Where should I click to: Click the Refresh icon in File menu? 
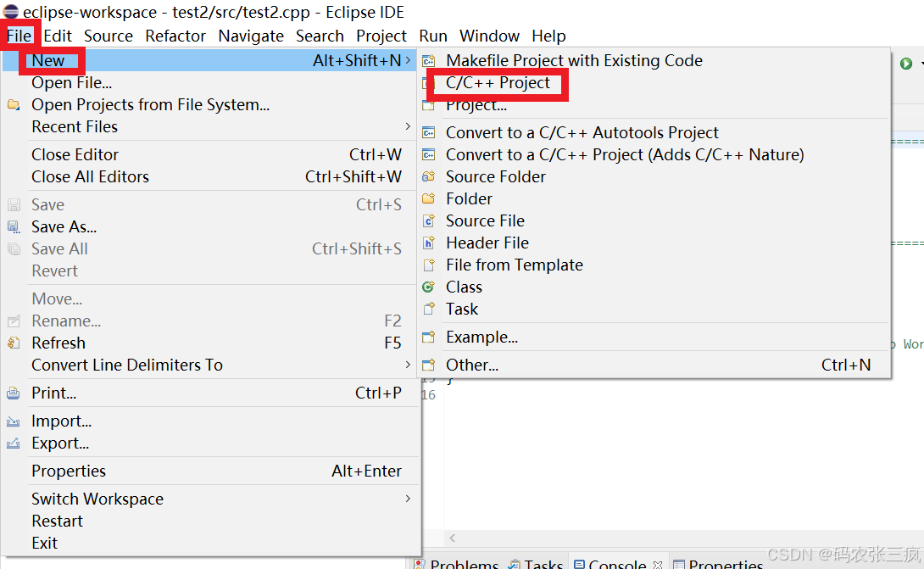click(x=14, y=343)
